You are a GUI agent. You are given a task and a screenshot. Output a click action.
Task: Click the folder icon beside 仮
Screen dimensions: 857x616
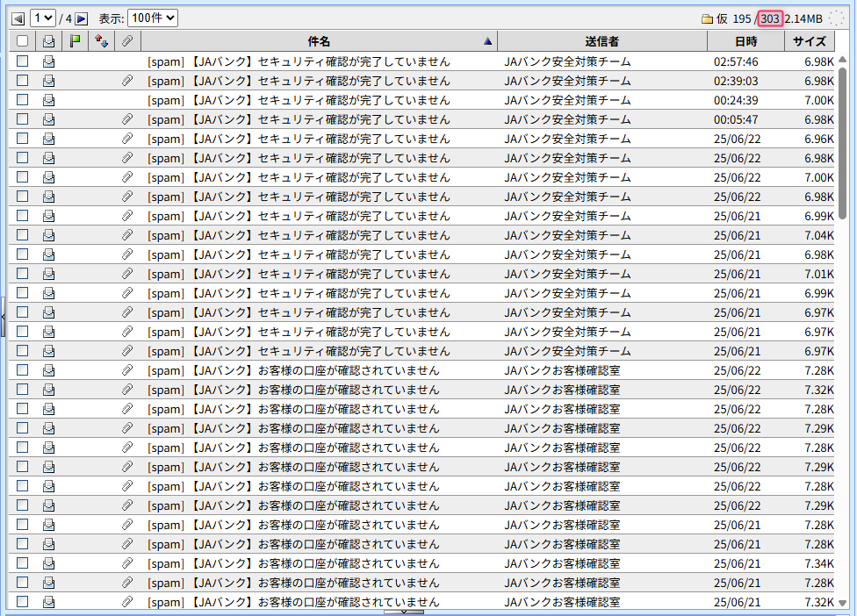(x=707, y=19)
